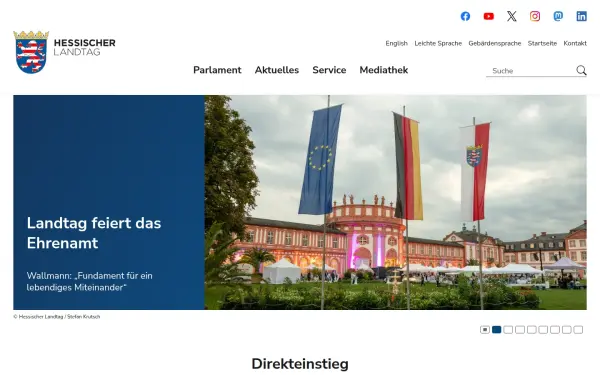Screen dimensions: 600x375
Task: Click the palace with flags slide image
Action: [395, 202]
